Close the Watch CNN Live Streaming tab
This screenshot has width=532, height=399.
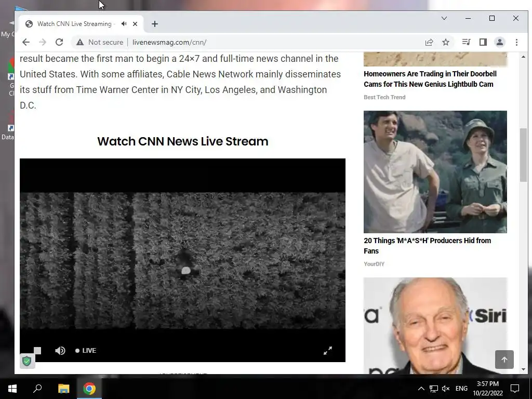[135, 24]
